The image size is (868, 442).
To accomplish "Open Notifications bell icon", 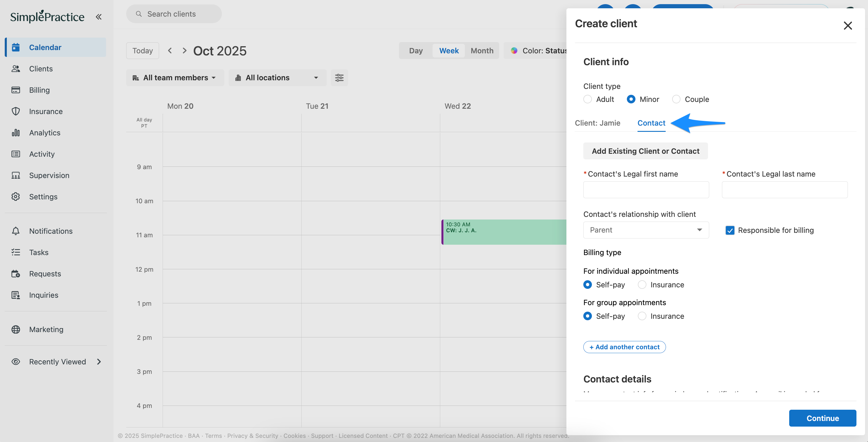I will click(15, 231).
